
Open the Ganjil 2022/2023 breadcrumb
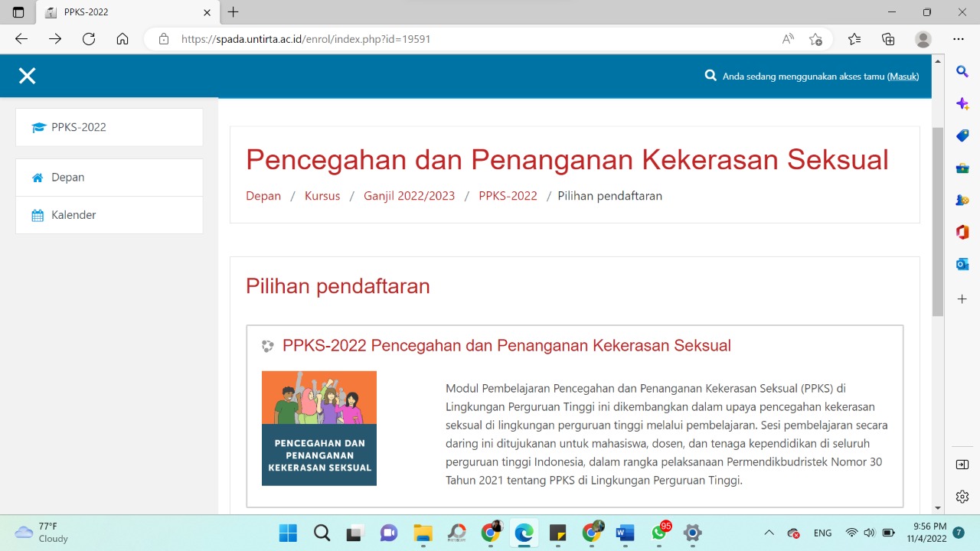[409, 196]
